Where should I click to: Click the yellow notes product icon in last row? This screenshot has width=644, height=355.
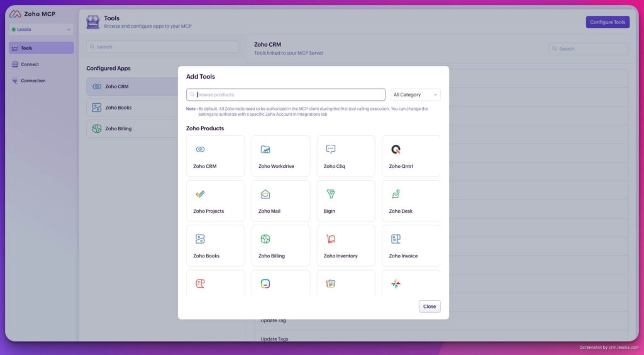(x=331, y=283)
